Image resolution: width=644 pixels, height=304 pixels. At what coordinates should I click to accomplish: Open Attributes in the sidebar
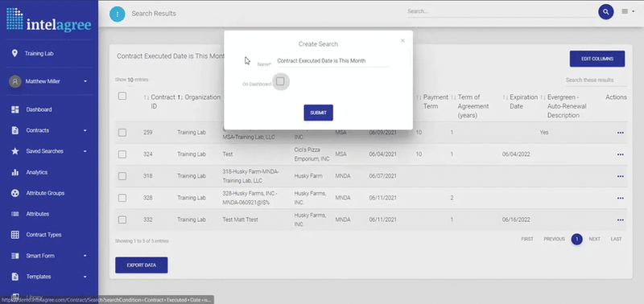(x=38, y=214)
